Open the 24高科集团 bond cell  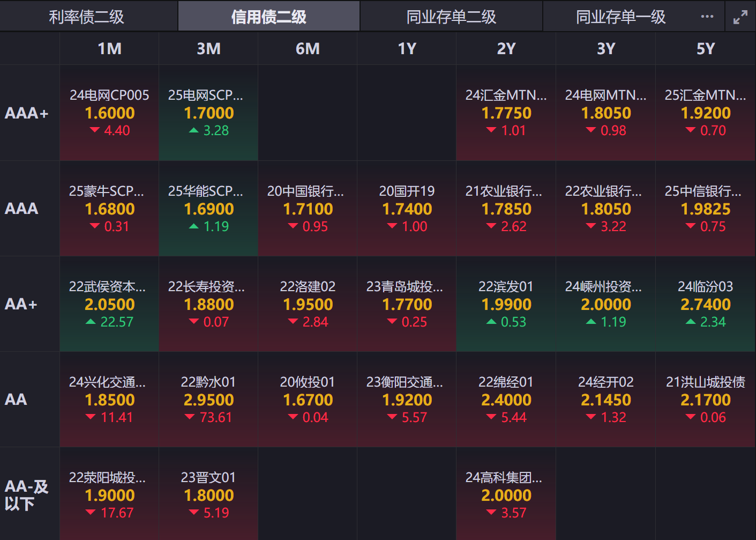[506, 494]
